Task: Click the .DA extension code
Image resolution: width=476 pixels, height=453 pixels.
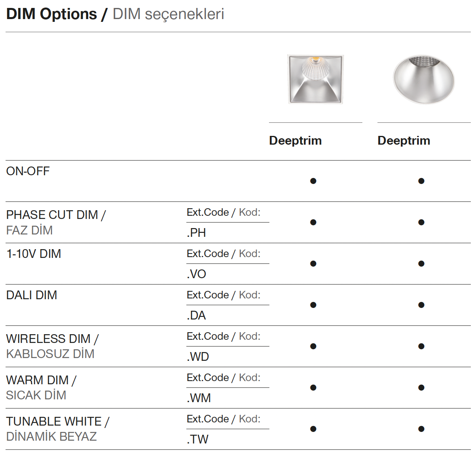Action: point(196,316)
